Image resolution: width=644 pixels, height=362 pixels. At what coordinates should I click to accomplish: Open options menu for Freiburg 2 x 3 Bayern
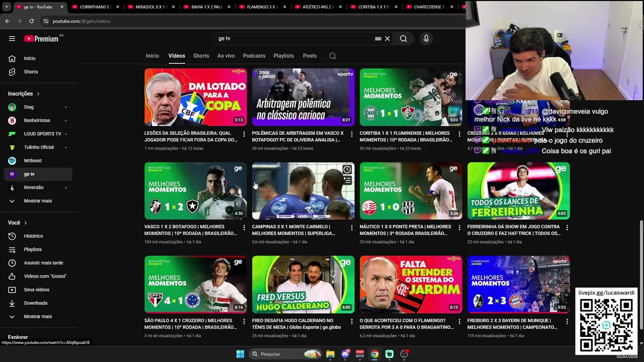click(567, 321)
